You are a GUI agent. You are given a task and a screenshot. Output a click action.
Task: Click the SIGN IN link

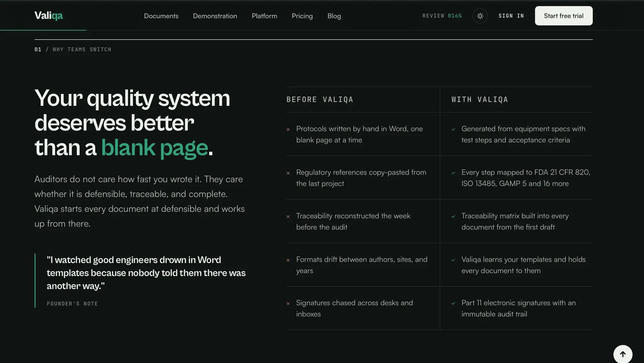[x=511, y=16]
